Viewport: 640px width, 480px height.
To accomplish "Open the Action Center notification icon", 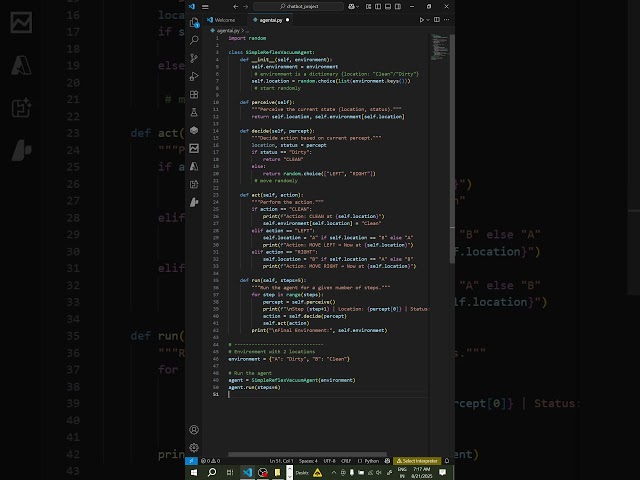I will [442, 473].
